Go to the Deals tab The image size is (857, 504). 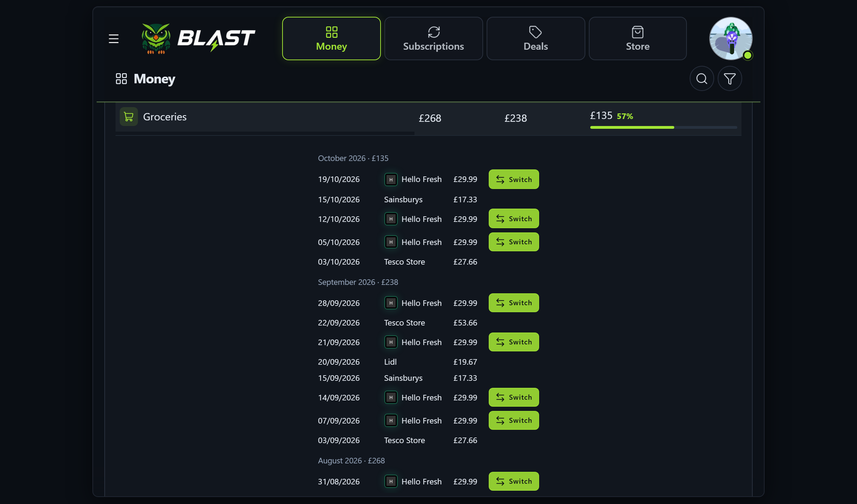pos(536,38)
